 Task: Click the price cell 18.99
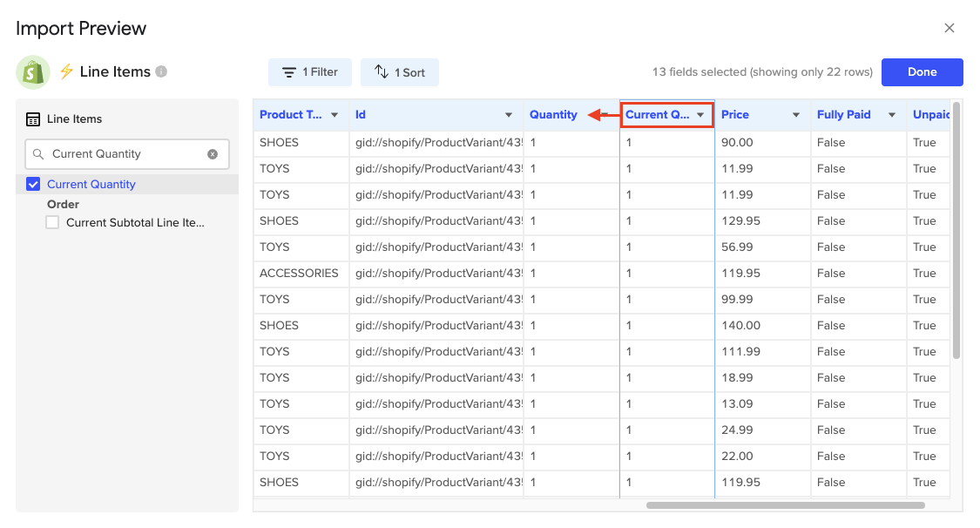[762, 378]
